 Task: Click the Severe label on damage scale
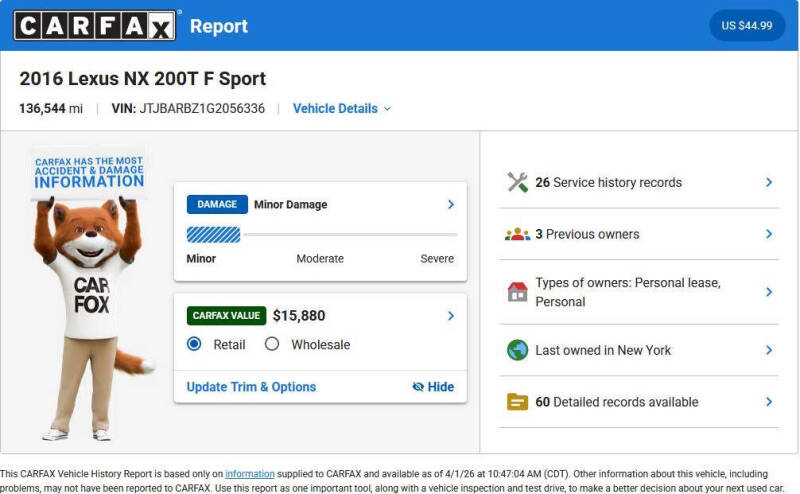tap(437, 259)
